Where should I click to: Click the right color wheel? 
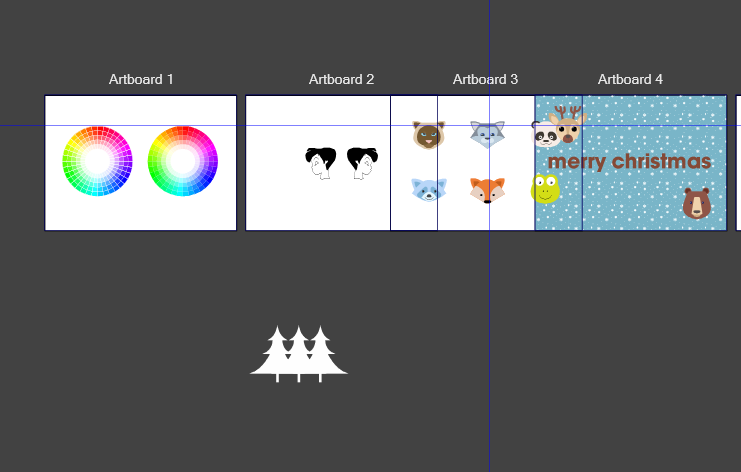(182, 161)
